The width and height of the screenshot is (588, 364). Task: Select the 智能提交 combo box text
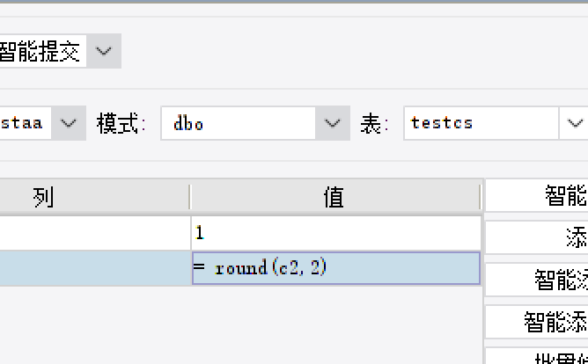[x=43, y=51]
